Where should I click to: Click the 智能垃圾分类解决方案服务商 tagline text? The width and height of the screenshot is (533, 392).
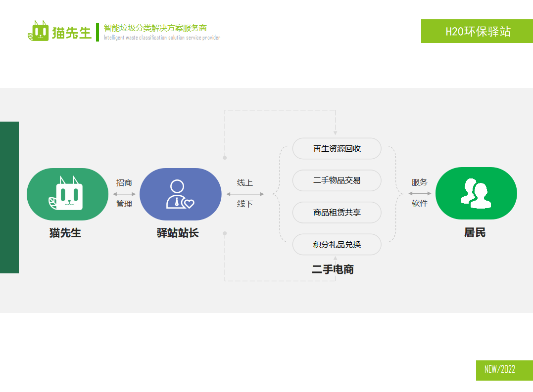pos(156,28)
